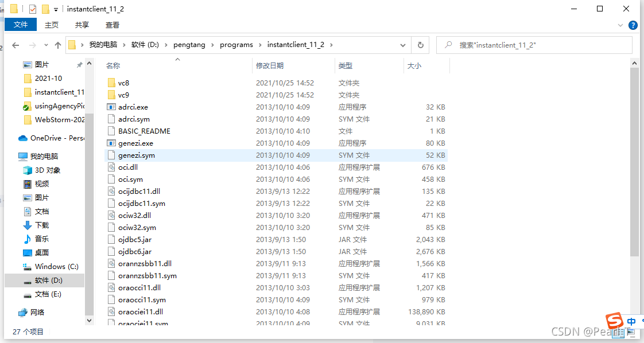644x343 pixels.
Task: Select the ociw32.dll file icon
Action: (x=111, y=216)
